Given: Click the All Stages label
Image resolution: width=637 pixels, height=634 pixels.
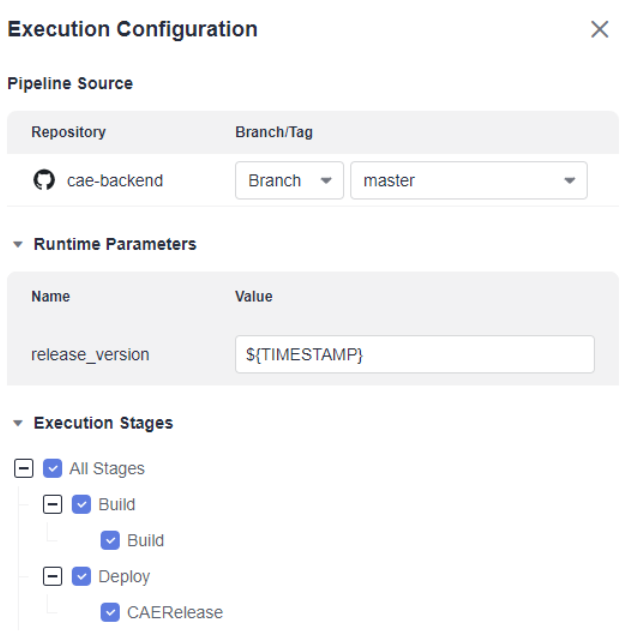Looking at the screenshot, I should point(107,469).
